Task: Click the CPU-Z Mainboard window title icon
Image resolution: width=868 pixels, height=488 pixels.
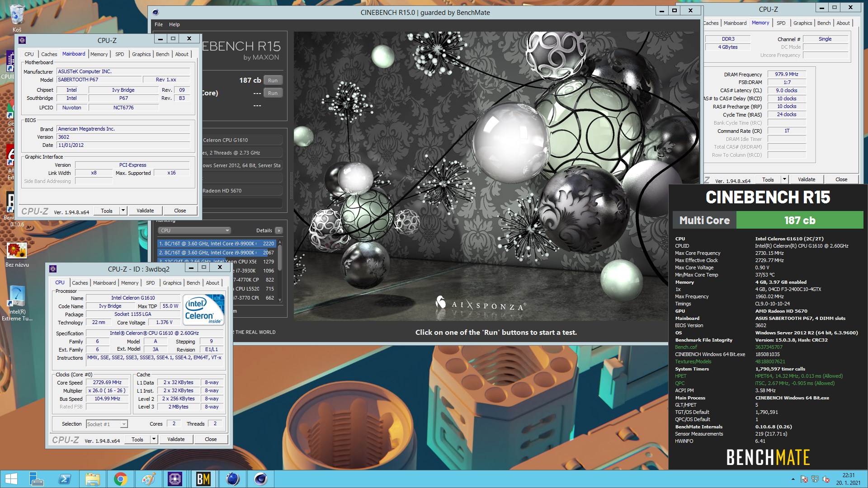Action: coord(22,40)
